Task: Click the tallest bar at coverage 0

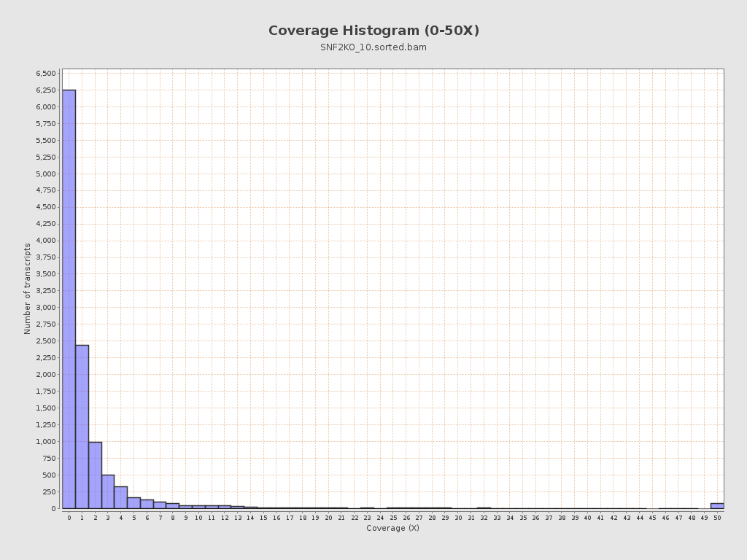Action: [x=69, y=299]
